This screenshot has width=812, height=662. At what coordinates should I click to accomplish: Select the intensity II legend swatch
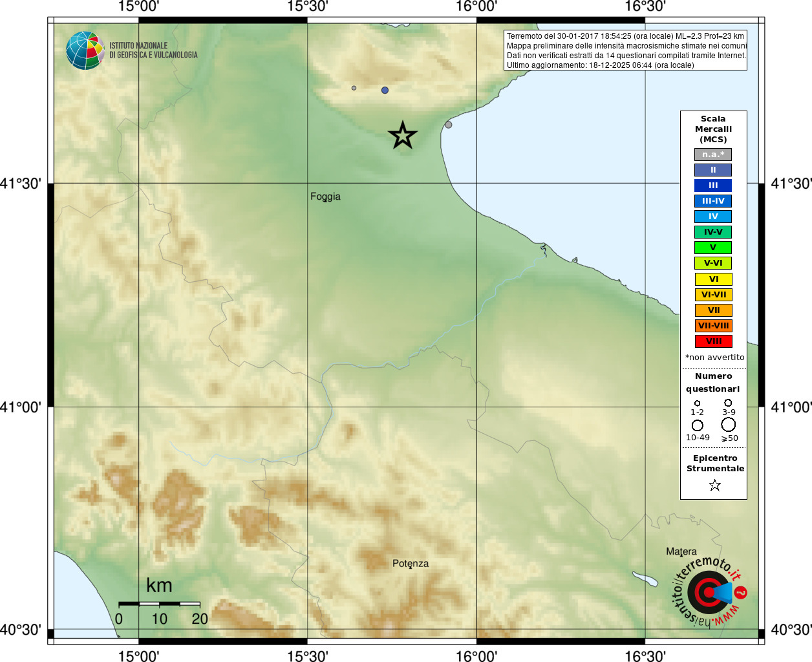713,170
